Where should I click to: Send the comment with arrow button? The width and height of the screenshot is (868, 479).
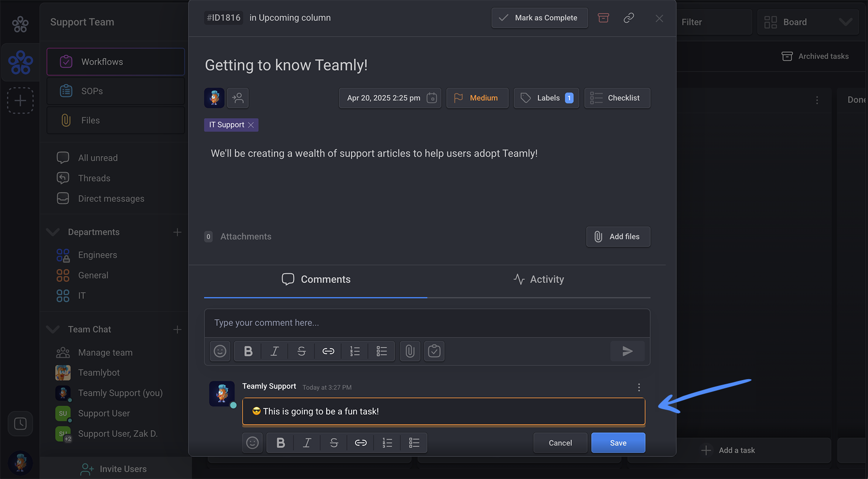tap(627, 351)
